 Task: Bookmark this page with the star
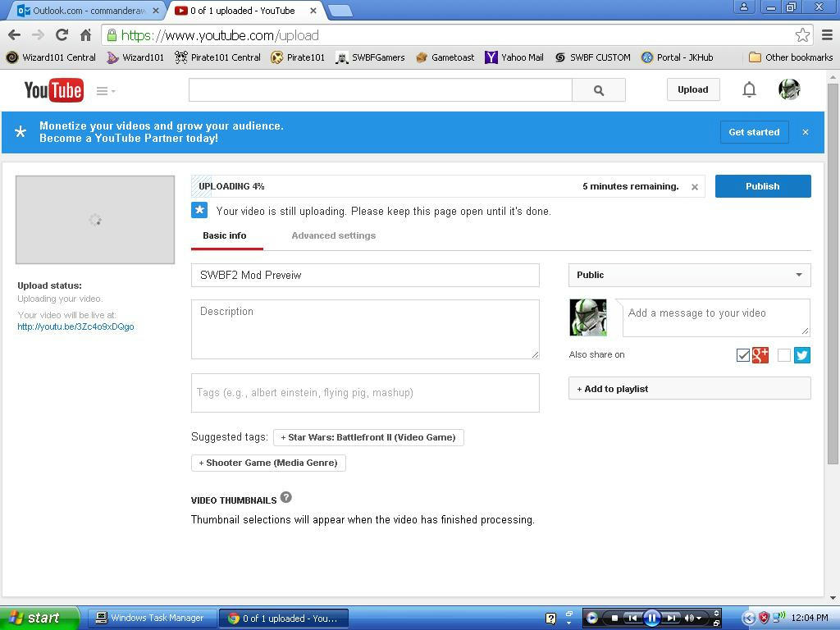pyautogui.click(x=802, y=35)
